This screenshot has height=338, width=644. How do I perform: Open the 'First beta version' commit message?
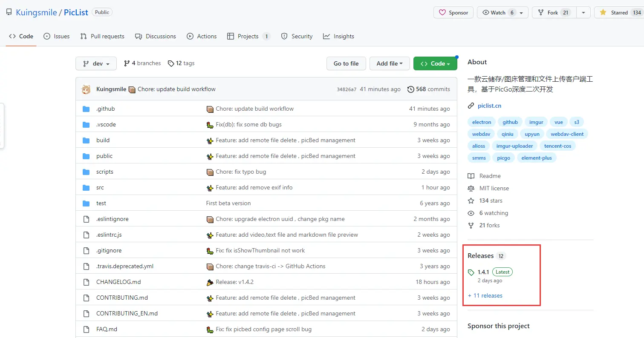228,203
